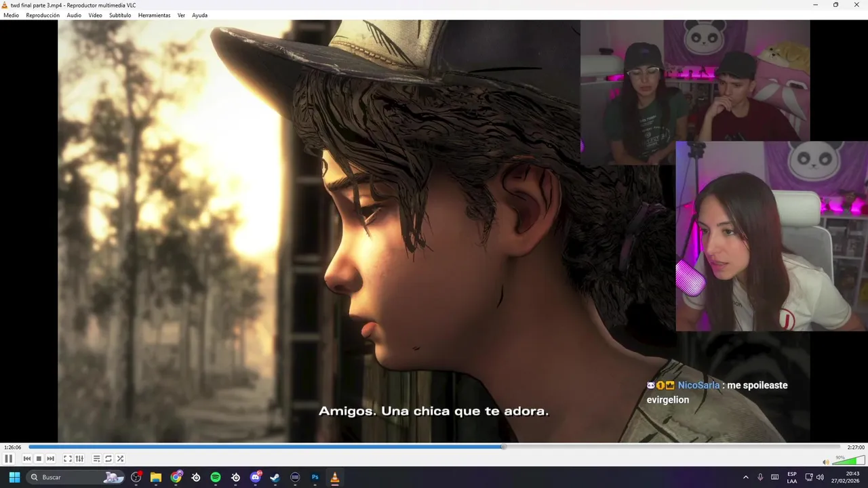Jump to the previous media item
The image size is (868, 488).
point(27,459)
